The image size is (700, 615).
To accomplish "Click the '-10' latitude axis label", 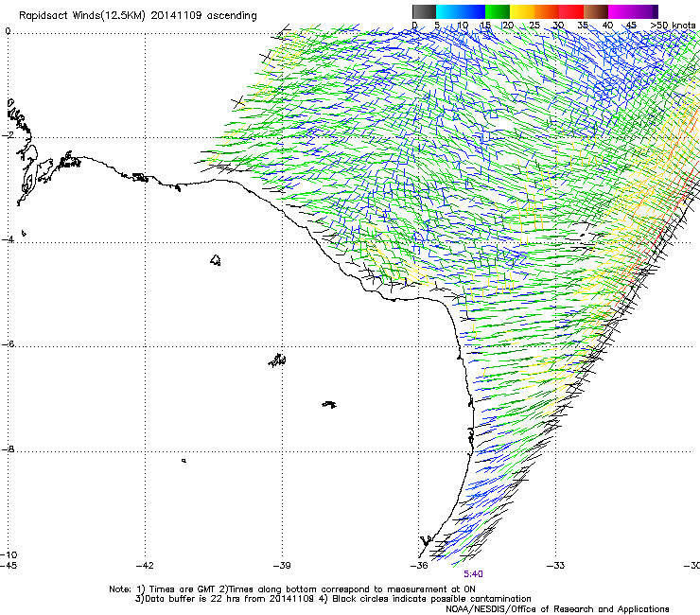I will point(9,554).
